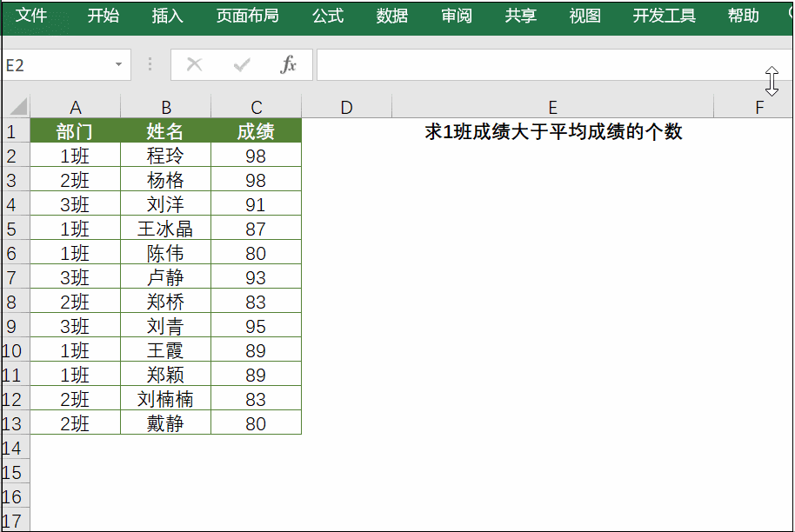Click score 87 in 王冰晶 row
Viewport: 795px width, 532px height.
click(256, 229)
